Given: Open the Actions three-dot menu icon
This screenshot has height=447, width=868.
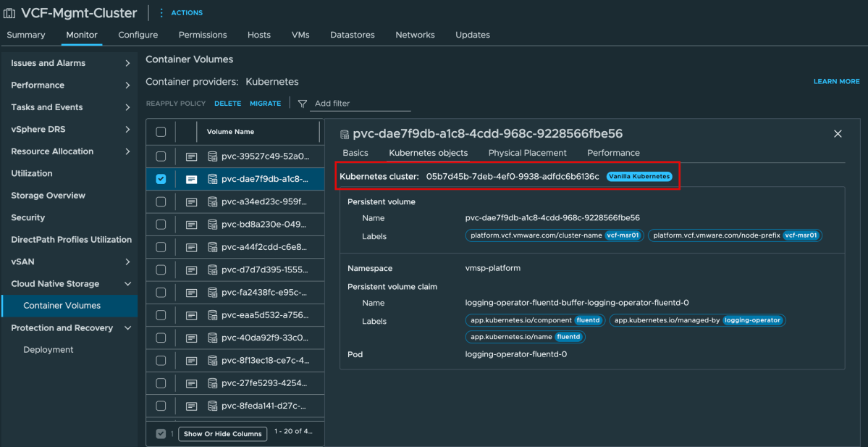Looking at the screenshot, I should (161, 13).
